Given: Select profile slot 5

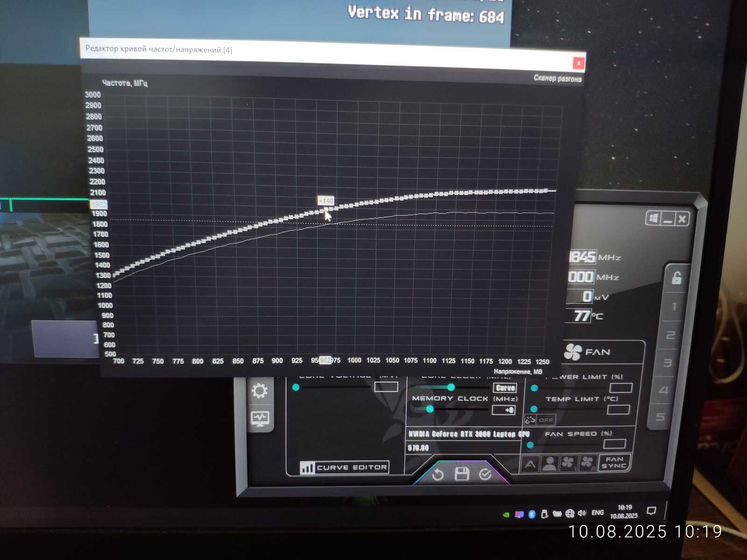Looking at the screenshot, I should (660, 416).
